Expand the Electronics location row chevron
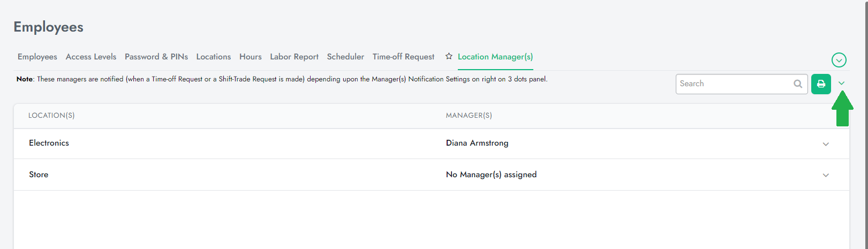868x249 pixels. click(826, 144)
